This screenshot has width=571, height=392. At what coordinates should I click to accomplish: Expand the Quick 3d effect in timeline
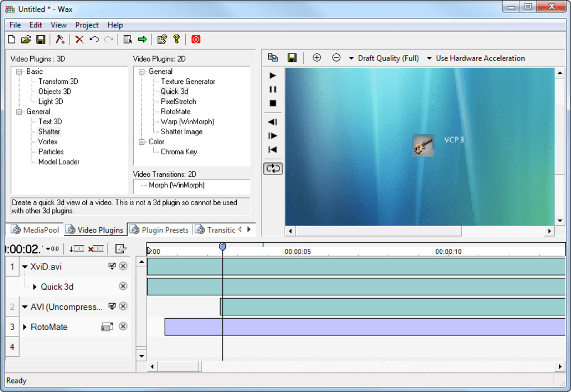pos(35,287)
